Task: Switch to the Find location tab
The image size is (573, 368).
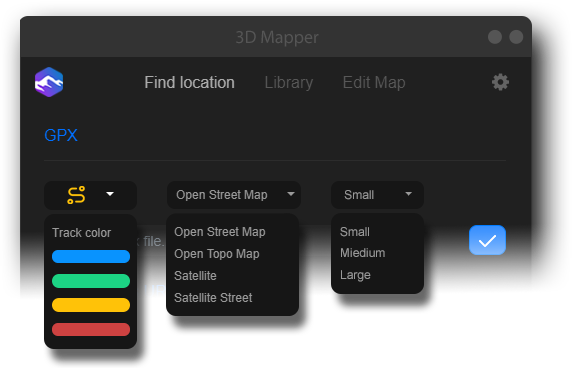Action: point(189,83)
